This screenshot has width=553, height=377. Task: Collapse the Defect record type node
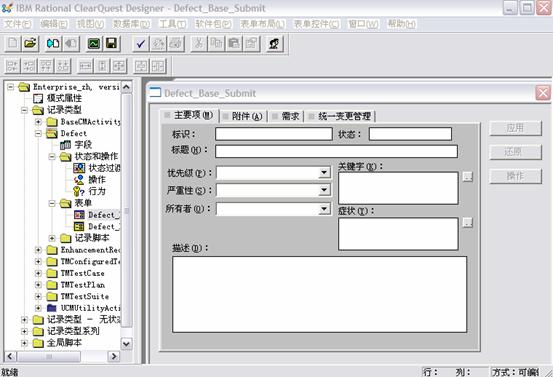pos(38,134)
